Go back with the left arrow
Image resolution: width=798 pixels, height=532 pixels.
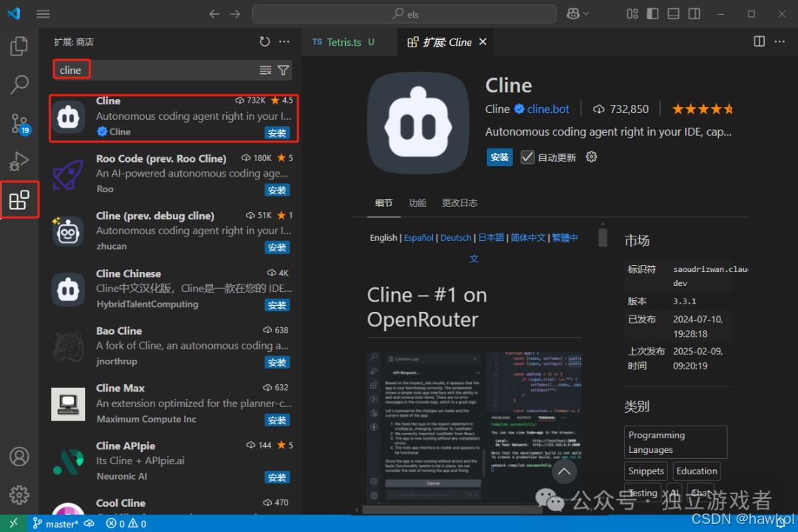click(214, 14)
